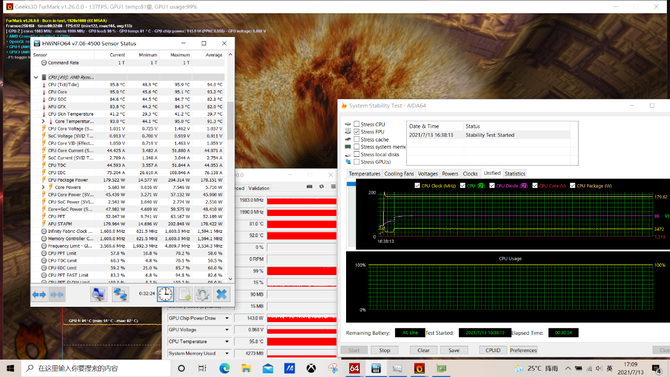
Task: Open the Statistics tab
Action: (x=514, y=174)
